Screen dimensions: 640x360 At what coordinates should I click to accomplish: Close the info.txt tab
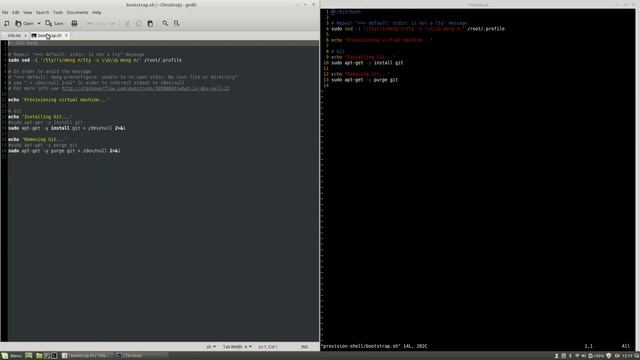(x=25, y=36)
